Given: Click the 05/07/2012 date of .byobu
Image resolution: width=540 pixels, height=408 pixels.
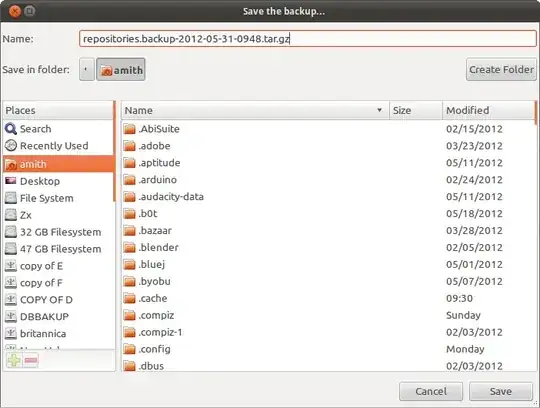Looking at the screenshot, I should [474, 281].
